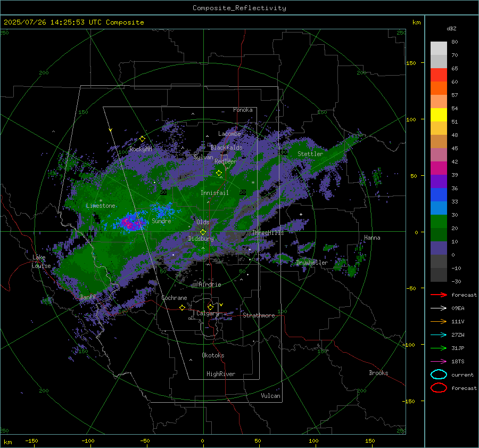Screen dimensions: 479x448
Task: Pick the orange 111V arrow in the legend
Action: 439,321
